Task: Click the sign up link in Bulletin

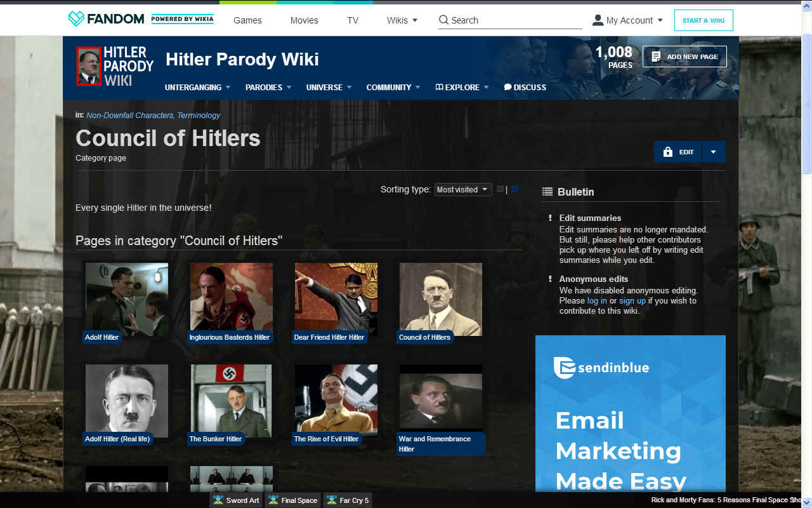Action: point(632,300)
